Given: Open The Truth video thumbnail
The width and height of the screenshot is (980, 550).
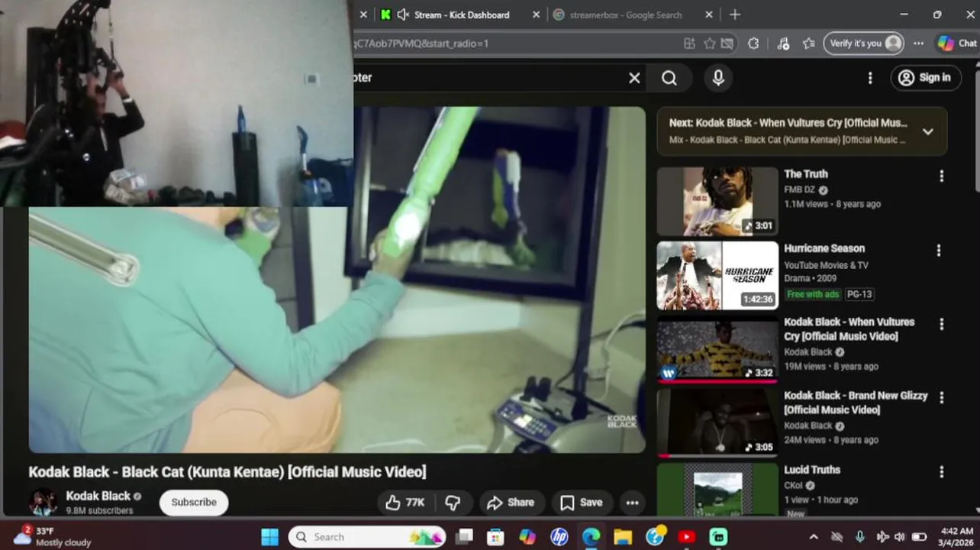Looking at the screenshot, I should pyautogui.click(x=717, y=201).
